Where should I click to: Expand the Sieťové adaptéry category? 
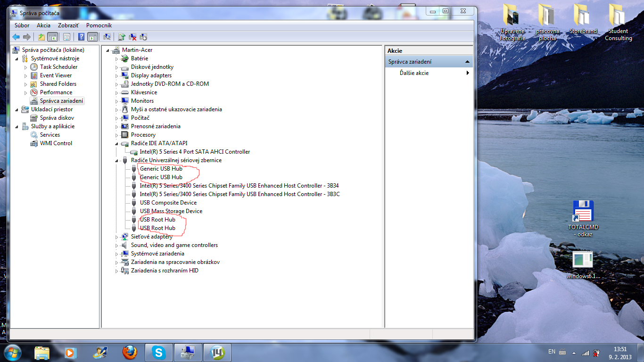[x=117, y=237]
